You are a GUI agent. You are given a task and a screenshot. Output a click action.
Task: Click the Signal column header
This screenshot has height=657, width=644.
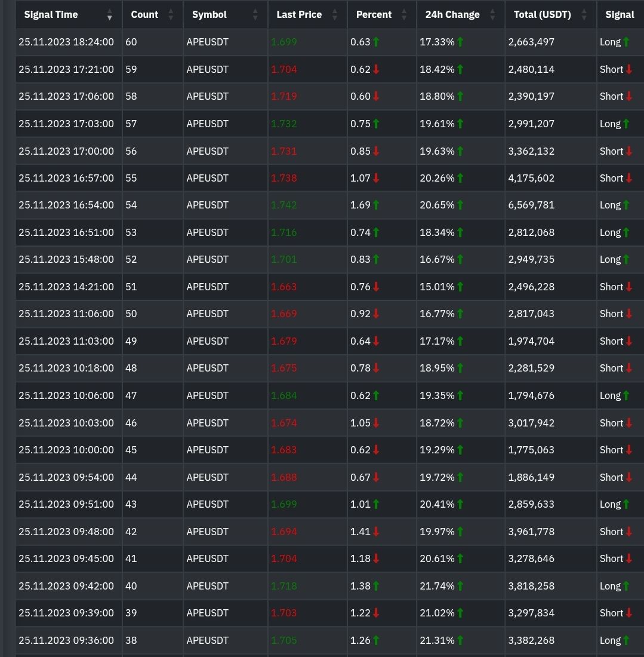coord(620,15)
